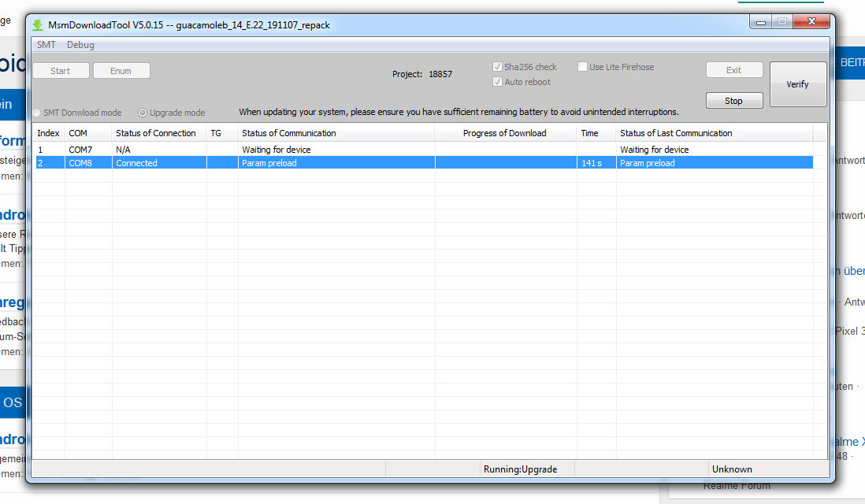The width and height of the screenshot is (865, 504).
Task: Click Param preload under Status of Communication
Action: (x=336, y=163)
